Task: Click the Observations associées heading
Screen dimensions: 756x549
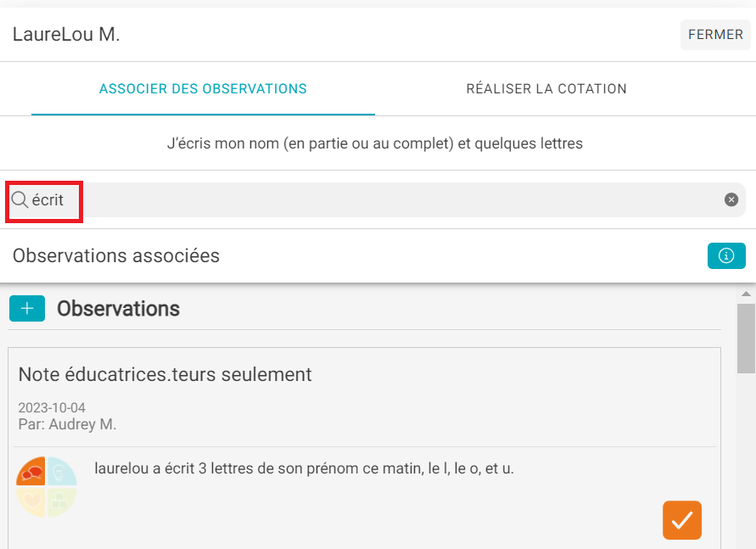Action: click(116, 256)
